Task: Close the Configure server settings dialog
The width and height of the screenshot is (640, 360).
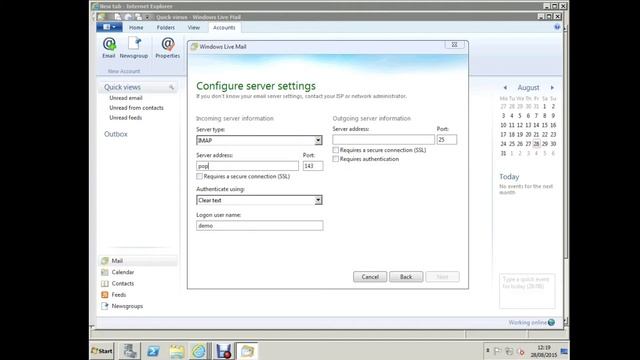Action: click(454, 45)
